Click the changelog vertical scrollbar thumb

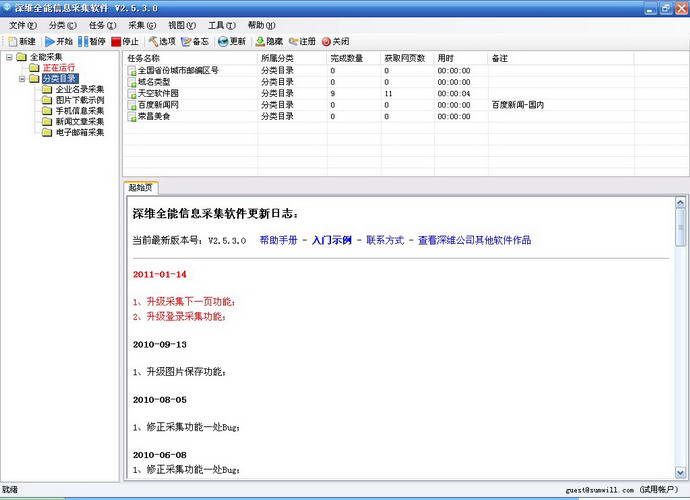point(680,228)
